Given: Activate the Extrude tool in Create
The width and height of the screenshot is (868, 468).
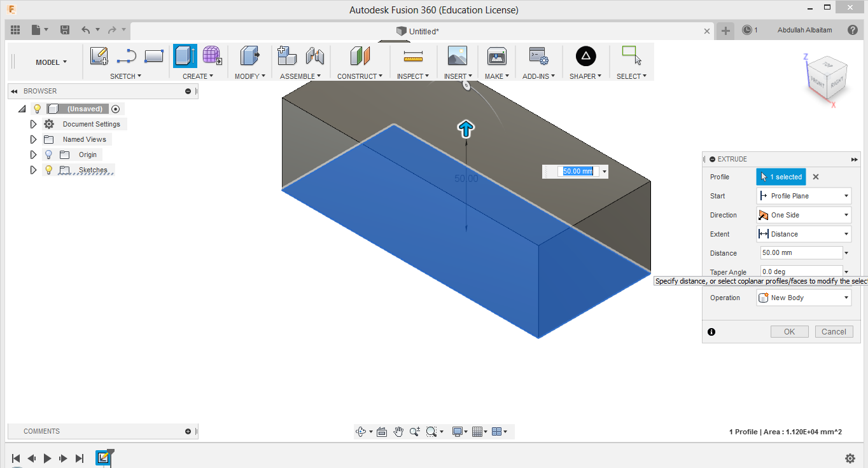Looking at the screenshot, I should 185,56.
